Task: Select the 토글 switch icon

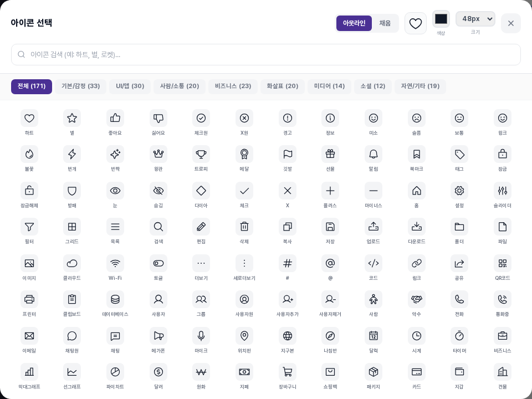Action: [158, 263]
